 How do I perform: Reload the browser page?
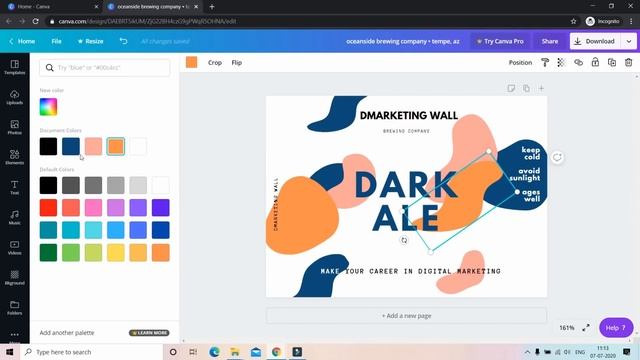pos(36,21)
